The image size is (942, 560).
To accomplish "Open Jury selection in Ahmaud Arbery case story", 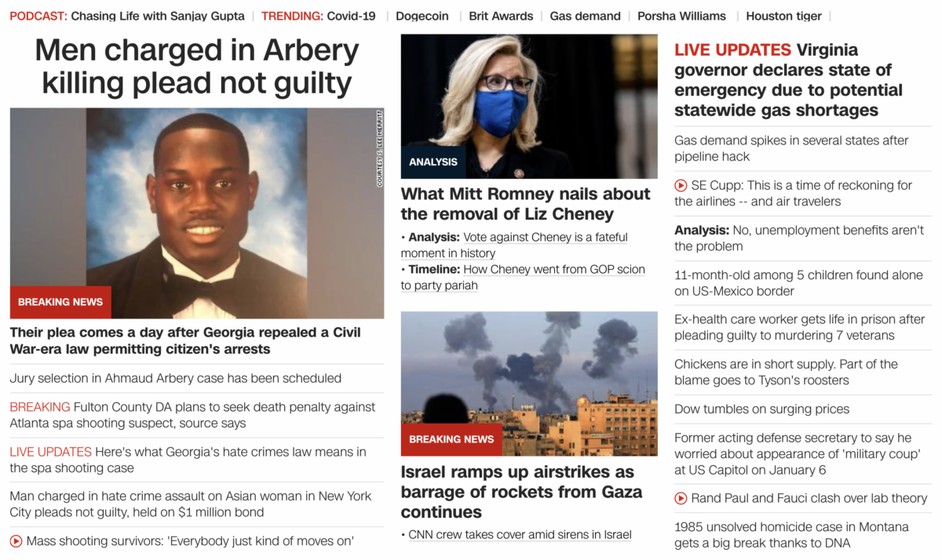I will pos(175,378).
